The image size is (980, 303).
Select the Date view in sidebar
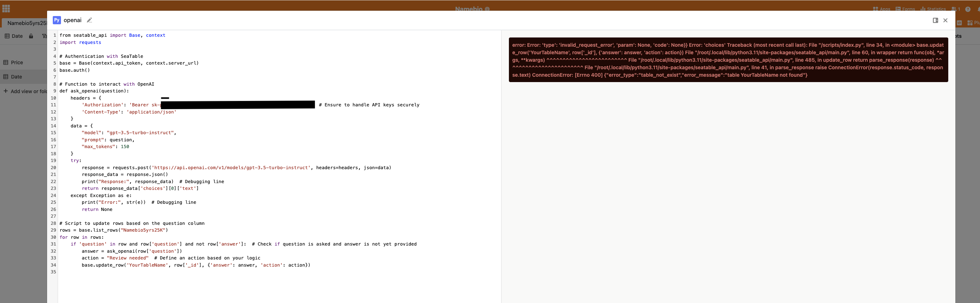tap(16, 76)
